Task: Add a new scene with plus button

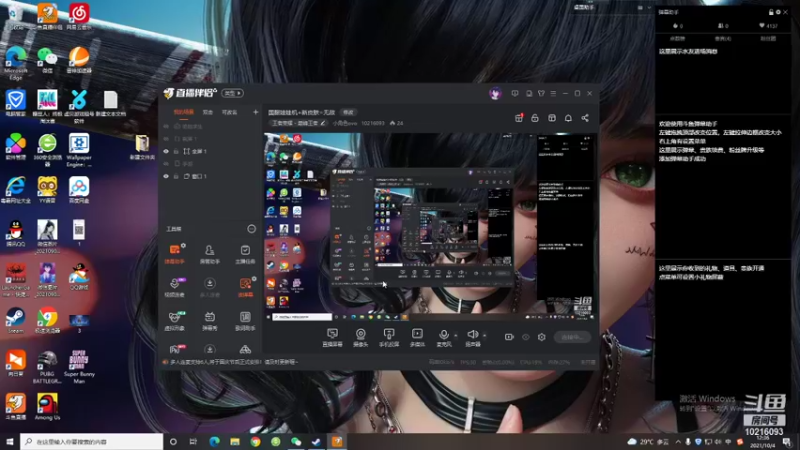Action: pos(255,112)
